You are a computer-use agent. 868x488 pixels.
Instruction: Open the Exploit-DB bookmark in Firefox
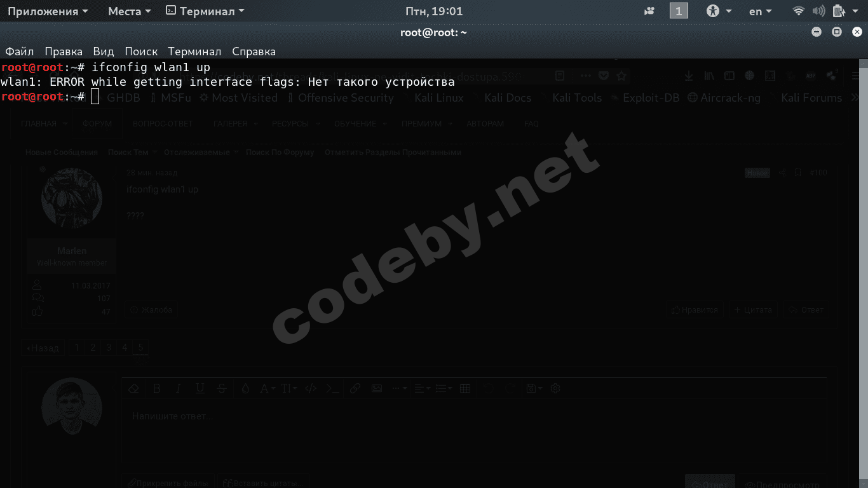click(646, 98)
